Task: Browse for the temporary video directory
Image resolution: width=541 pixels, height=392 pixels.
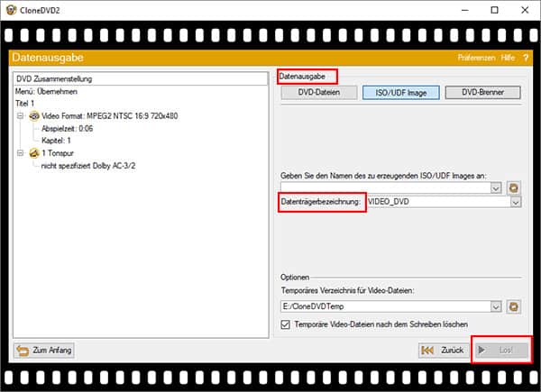Action: point(513,306)
